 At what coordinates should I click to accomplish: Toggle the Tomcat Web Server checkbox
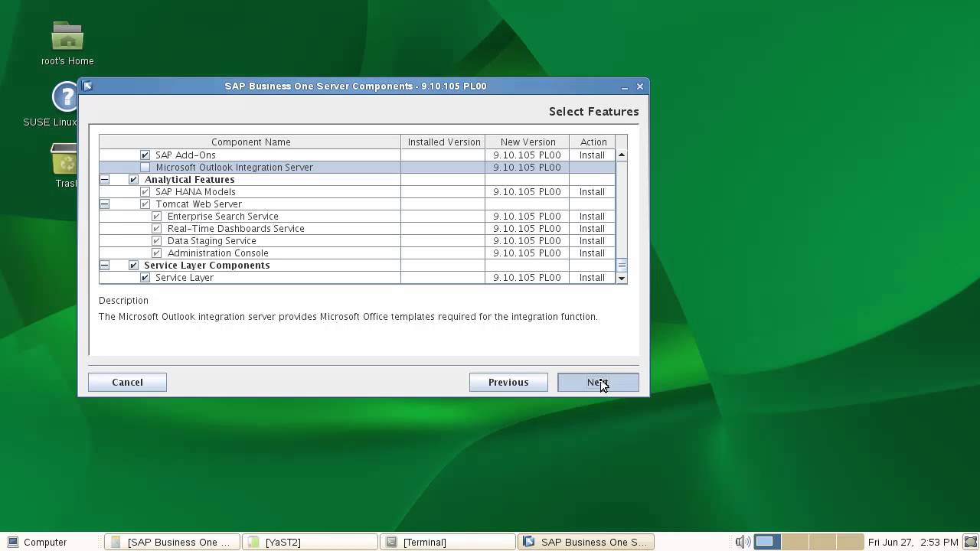coord(145,204)
